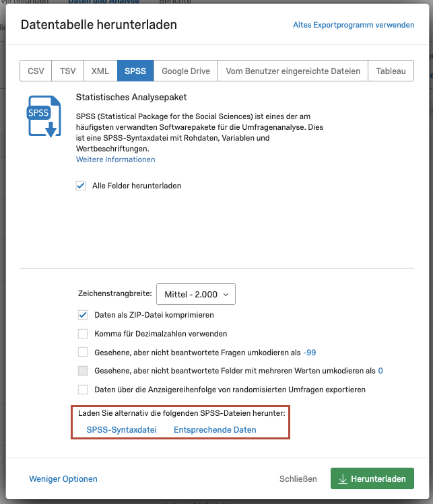This screenshot has width=433, height=504.
Task: Select the TSV export tab
Action: (x=67, y=71)
